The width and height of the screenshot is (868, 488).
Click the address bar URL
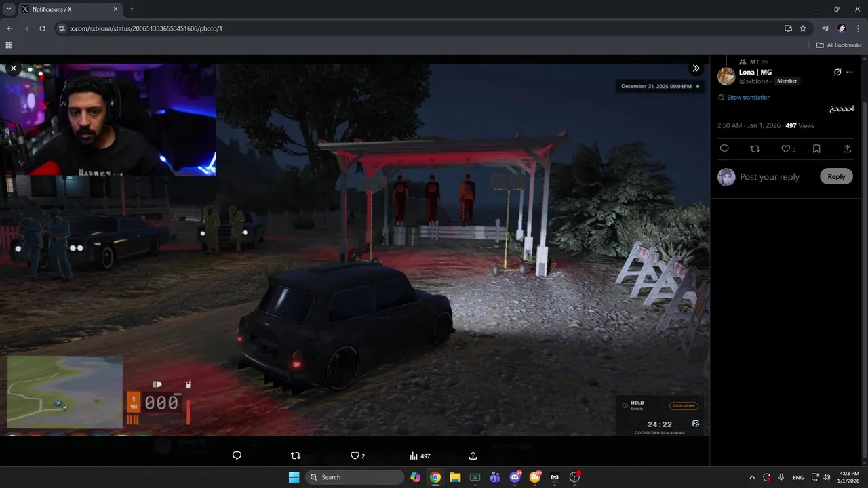point(146,28)
